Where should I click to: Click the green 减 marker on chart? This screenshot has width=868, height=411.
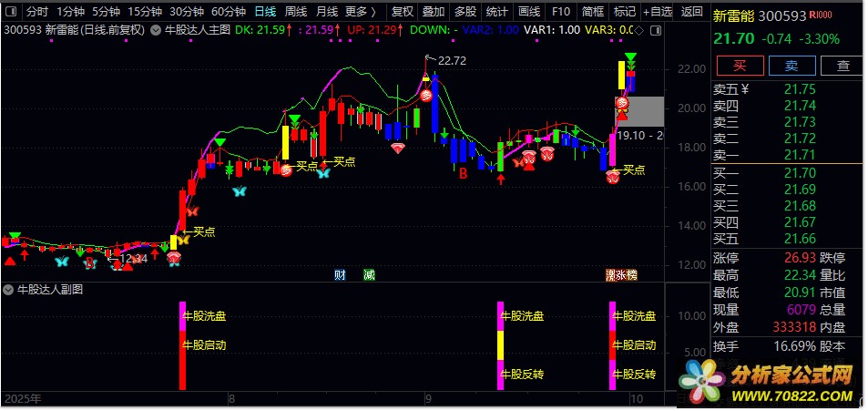pyautogui.click(x=369, y=274)
